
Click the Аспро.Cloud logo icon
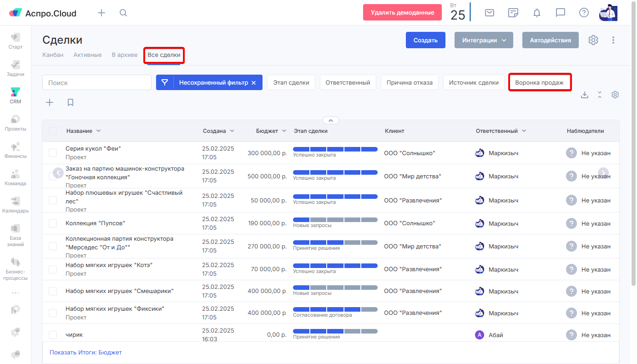tap(15, 13)
